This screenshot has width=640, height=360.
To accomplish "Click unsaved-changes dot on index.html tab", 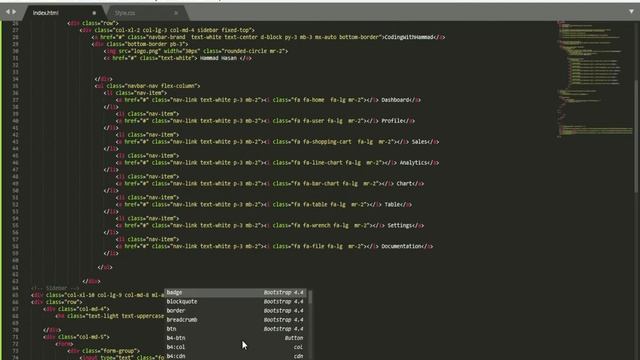I will (94, 13).
